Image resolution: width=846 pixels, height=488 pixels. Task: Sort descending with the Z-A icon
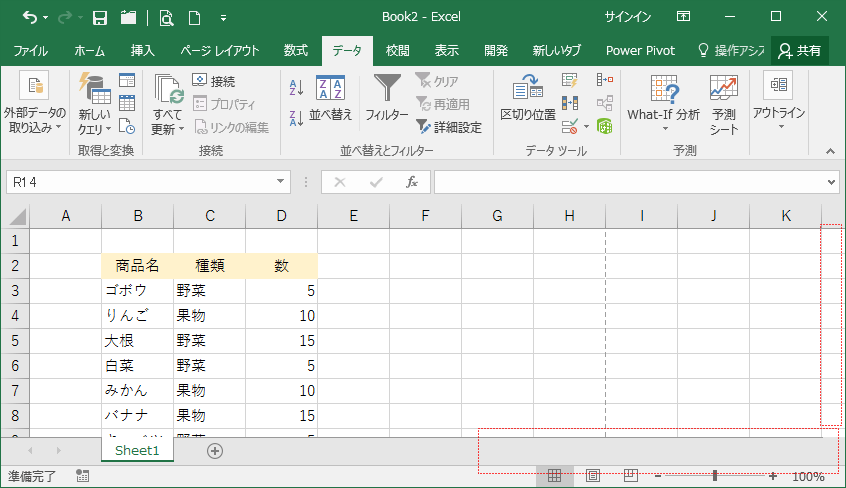tap(296, 117)
